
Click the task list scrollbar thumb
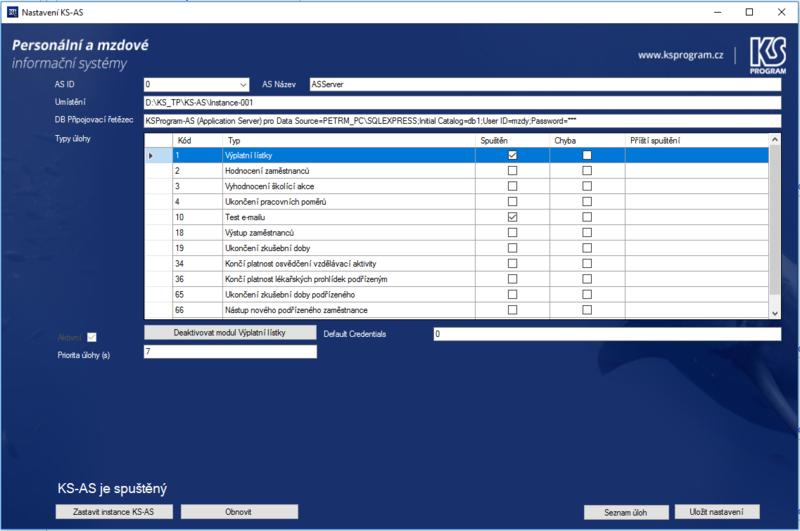pos(774,219)
